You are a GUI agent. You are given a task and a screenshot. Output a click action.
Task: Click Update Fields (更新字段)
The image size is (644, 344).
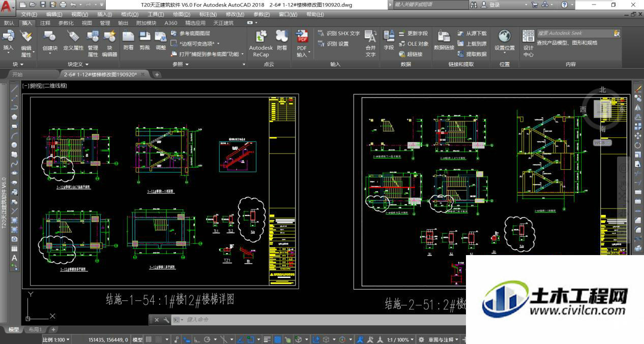pyautogui.click(x=413, y=34)
